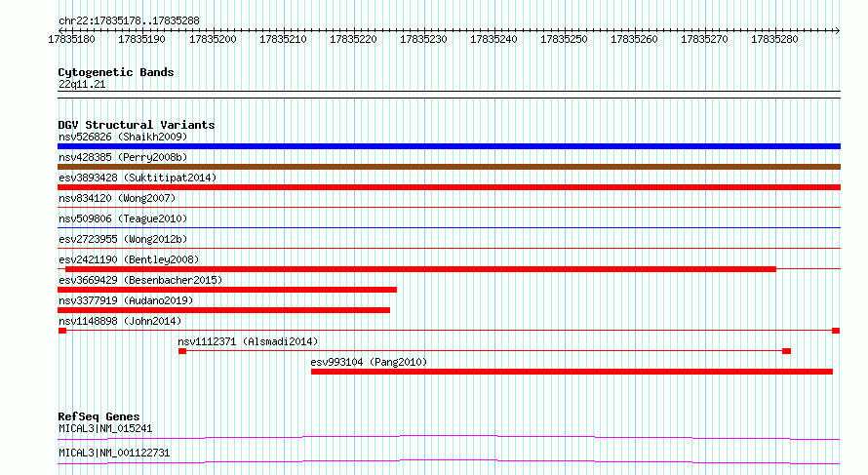This screenshot has width=868, height=475.
Task: Click nsv1112371 (Alsmadi2014) label
Action: click(248, 341)
